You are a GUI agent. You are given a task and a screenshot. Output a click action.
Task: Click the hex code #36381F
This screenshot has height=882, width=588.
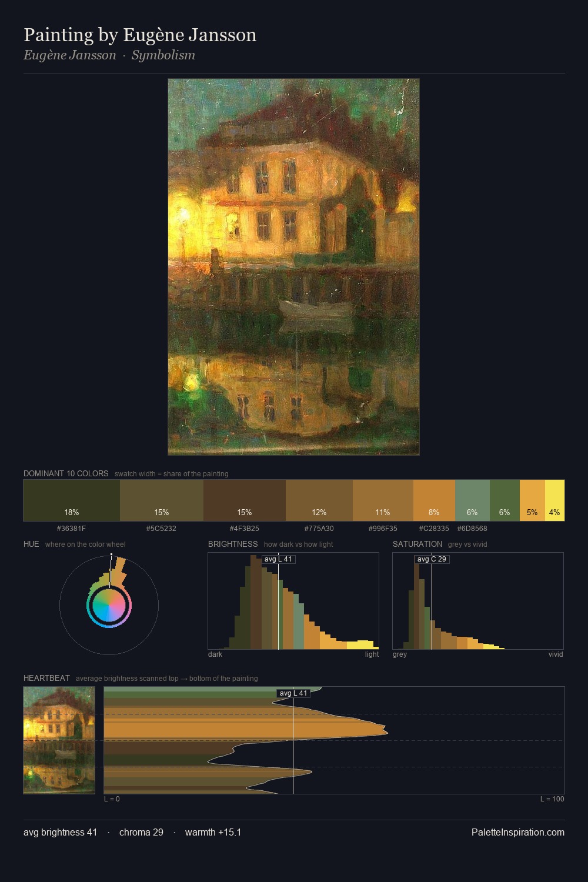tap(72, 529)
